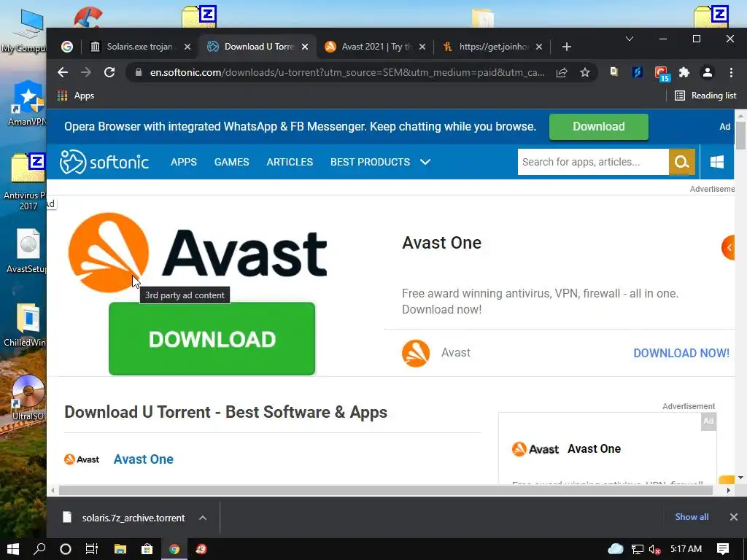Click the yellow note extension icon
Screen dimensions: 747x560
point(614,72)
